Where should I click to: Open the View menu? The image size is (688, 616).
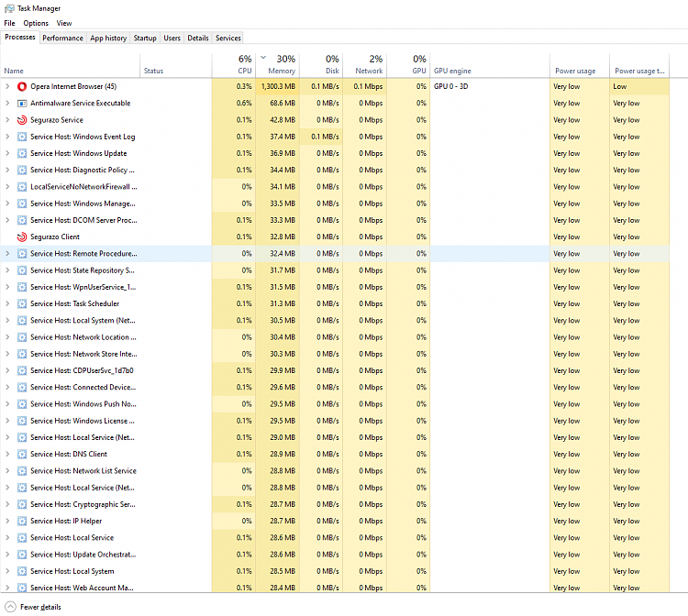[x=64, y=23]
